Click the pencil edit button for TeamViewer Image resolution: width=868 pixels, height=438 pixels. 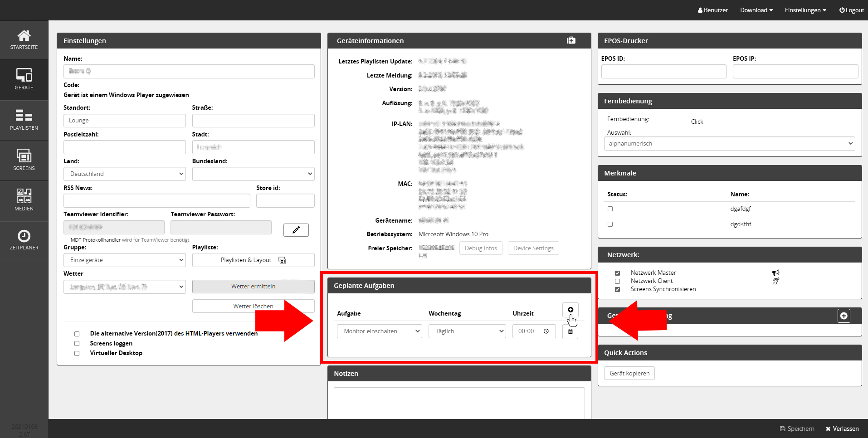click(x=296, y=230)
